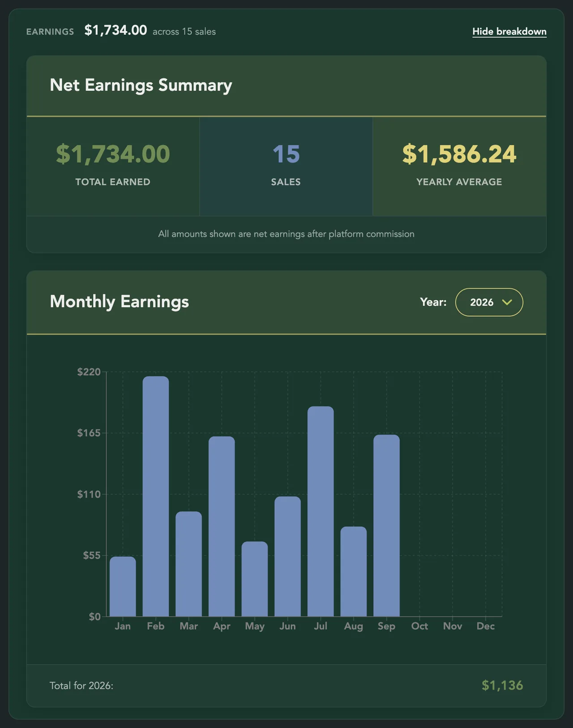Click the July earnings bar

pyautogui.click(x=321, y=511)
